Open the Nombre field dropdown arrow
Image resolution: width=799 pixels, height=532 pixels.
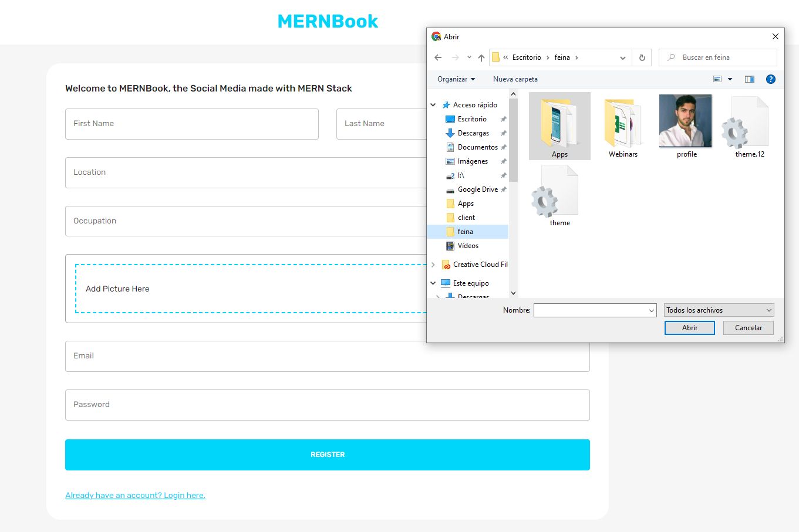651,310
